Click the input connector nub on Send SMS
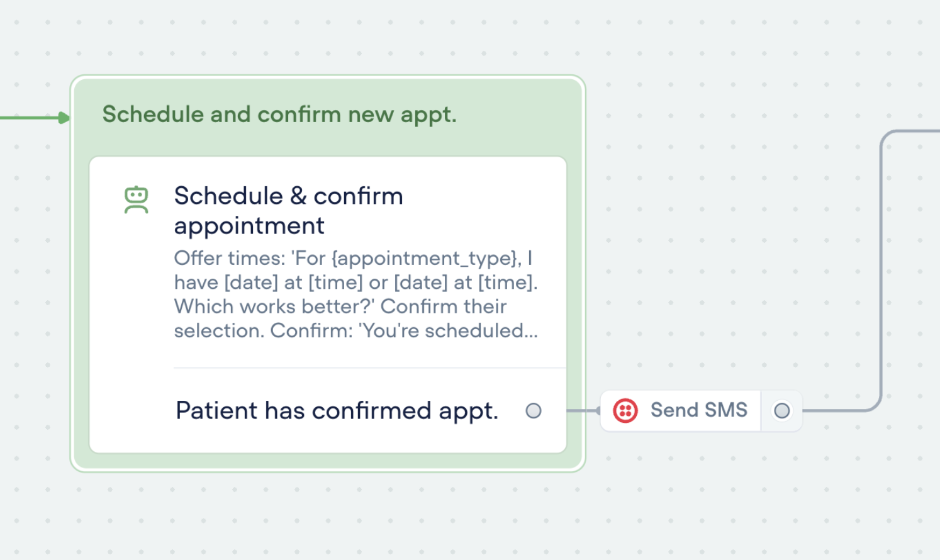 pyautogui.click(x=598, y=411)
